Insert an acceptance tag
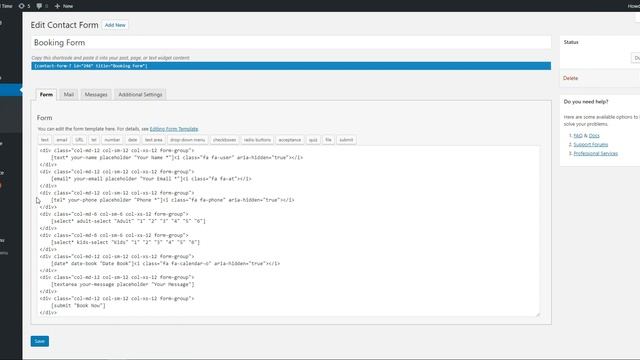The image size is (640, 360). coord(290,140)
